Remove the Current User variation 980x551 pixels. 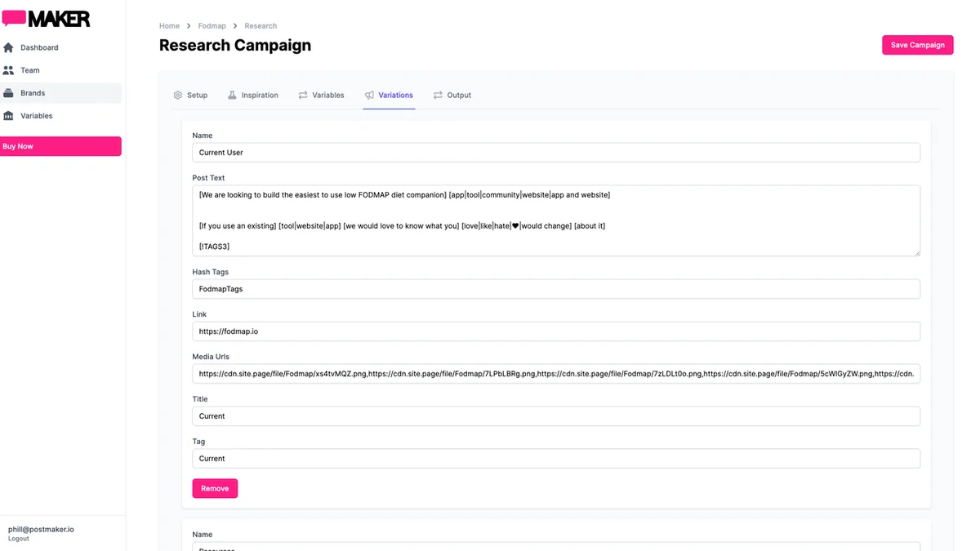[x=215, y=488]
